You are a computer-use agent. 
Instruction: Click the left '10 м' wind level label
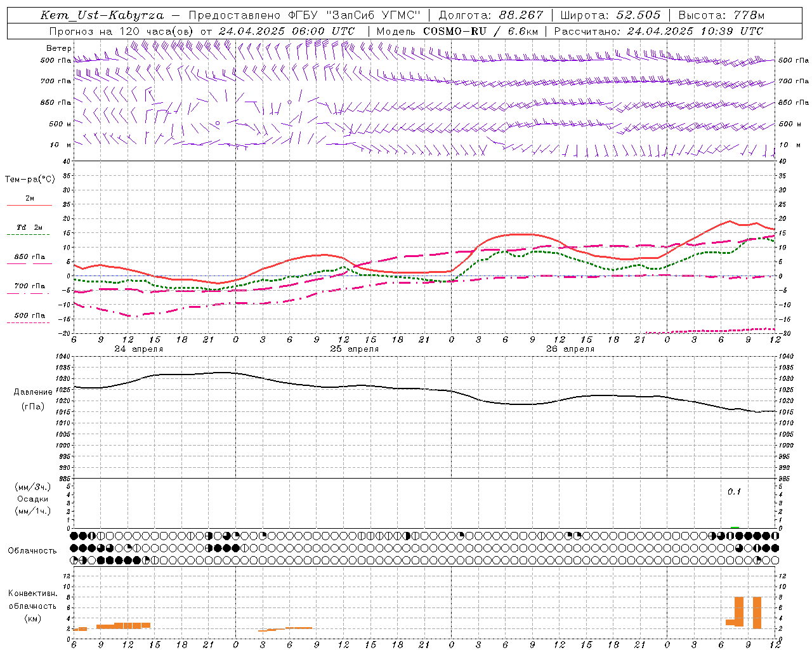click(x=61, y=145)
